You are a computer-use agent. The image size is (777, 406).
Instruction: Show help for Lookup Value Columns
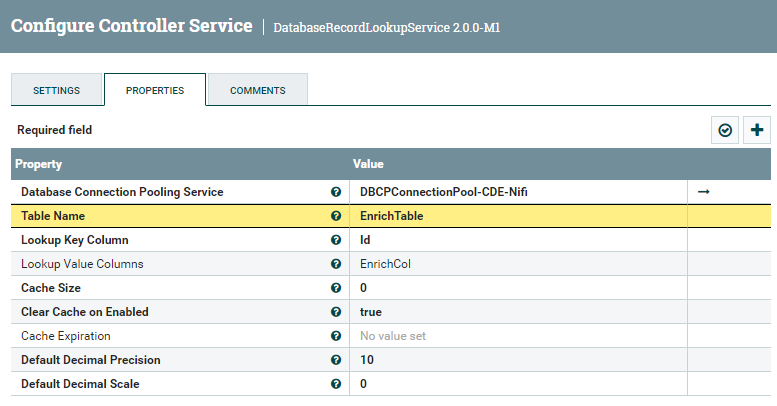tap(336, 264)
